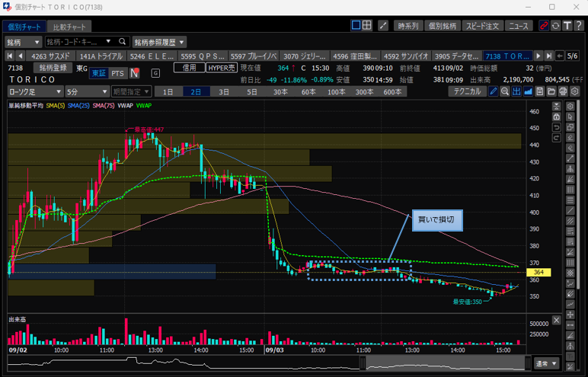This screenshot has width=588, height=377.
Task: Click the テクニカル button
Action: (x=466, y=91)
